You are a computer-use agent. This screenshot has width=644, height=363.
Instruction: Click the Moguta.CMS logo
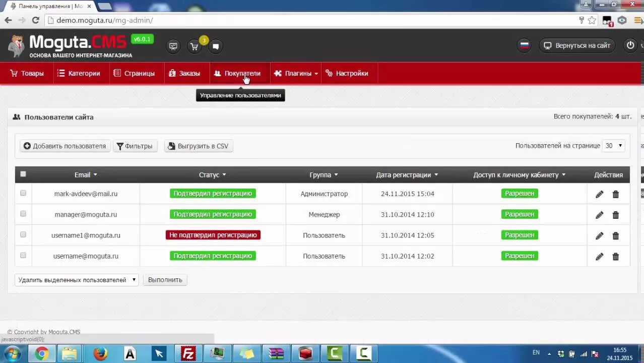tap(70, 46)
